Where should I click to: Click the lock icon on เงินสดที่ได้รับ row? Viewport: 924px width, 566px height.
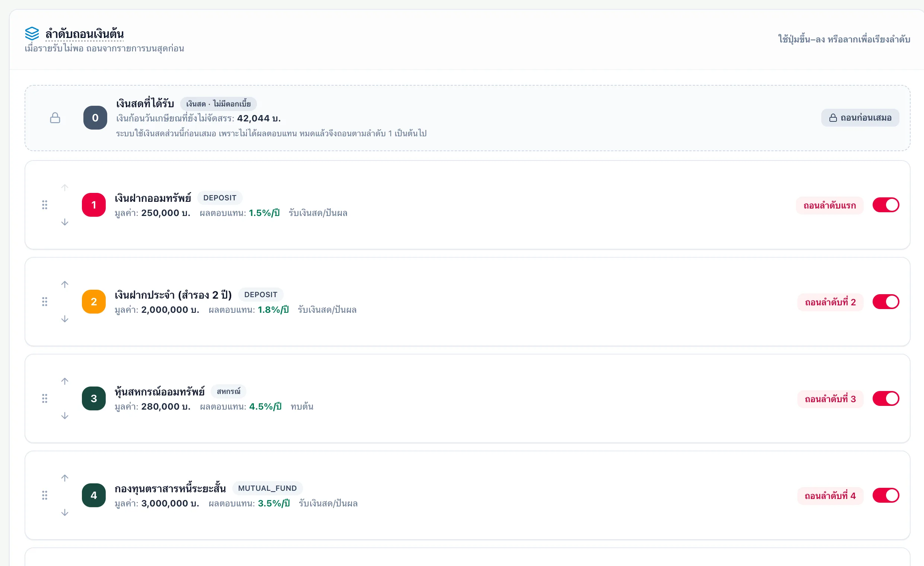point(55,118)
